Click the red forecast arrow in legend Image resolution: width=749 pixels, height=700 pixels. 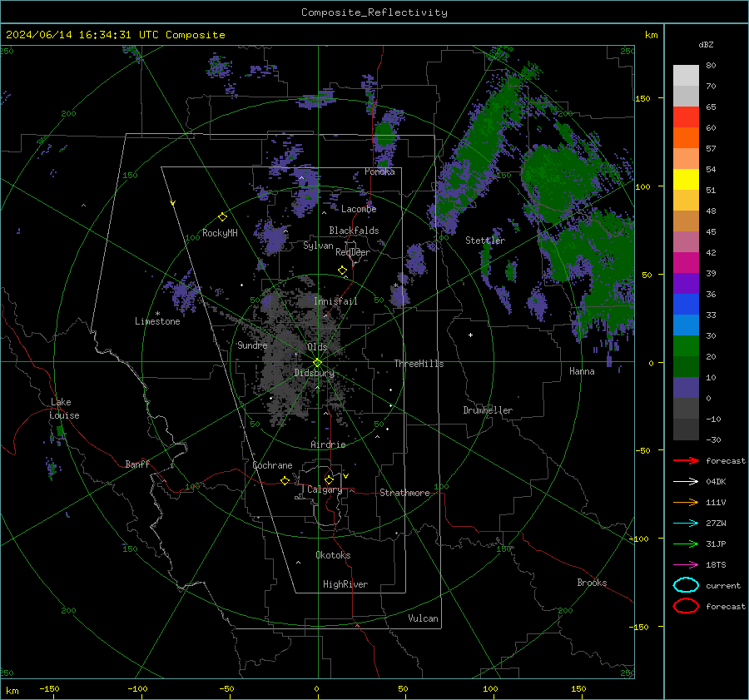point(686,460)
